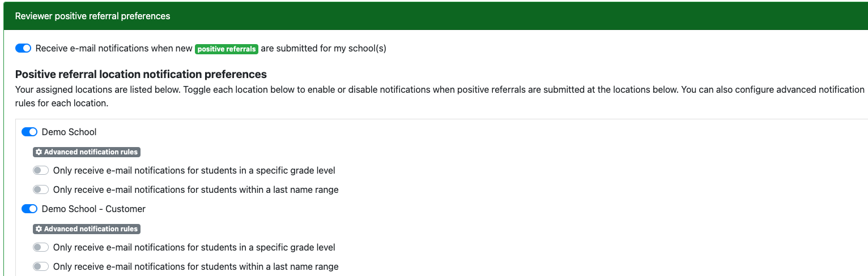Disable the Demo School - Customer location switch
This screenshot has width=868, height=276.
(29, 209)
